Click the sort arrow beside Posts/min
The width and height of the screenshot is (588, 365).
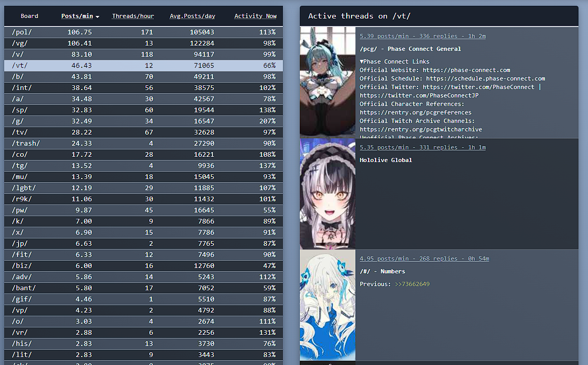click(x=97, y=17)
